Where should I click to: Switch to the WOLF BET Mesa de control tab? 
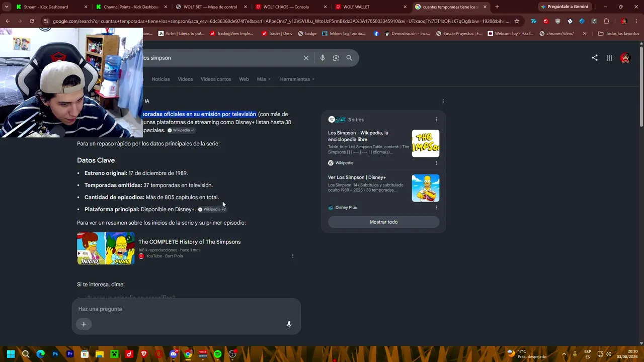click(x=211, y=7)
